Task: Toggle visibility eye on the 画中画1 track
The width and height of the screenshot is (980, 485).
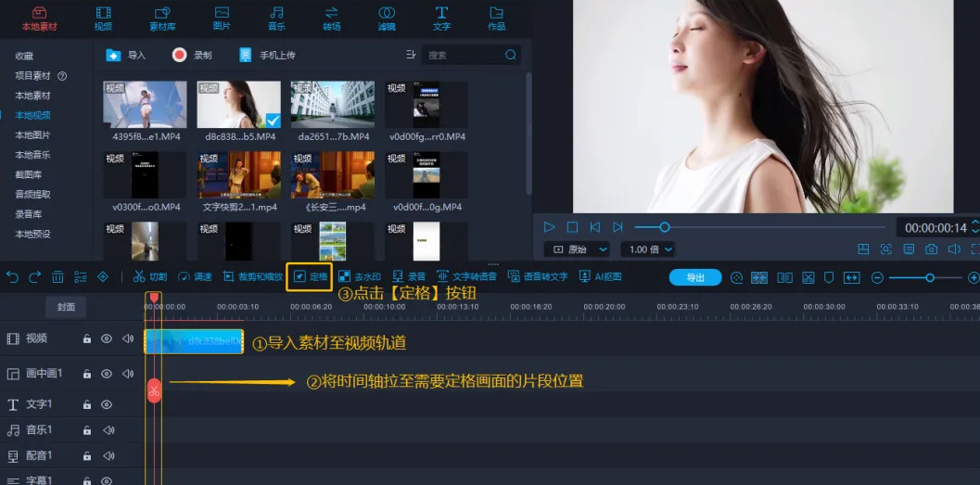Action: pos(107,374)
